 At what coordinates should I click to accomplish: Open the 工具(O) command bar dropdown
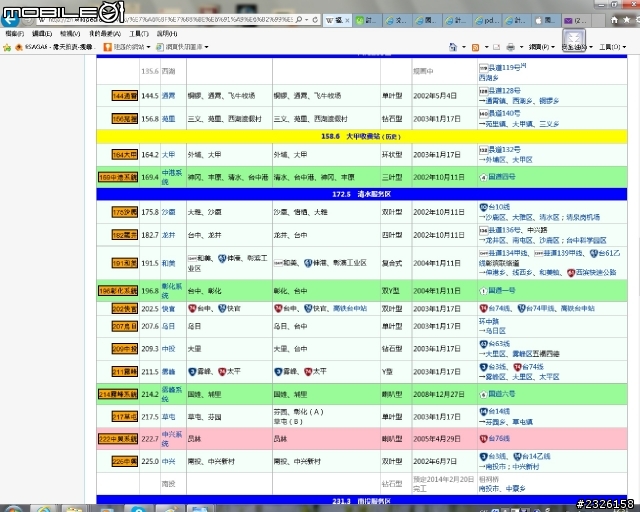(x=612, y=47)
